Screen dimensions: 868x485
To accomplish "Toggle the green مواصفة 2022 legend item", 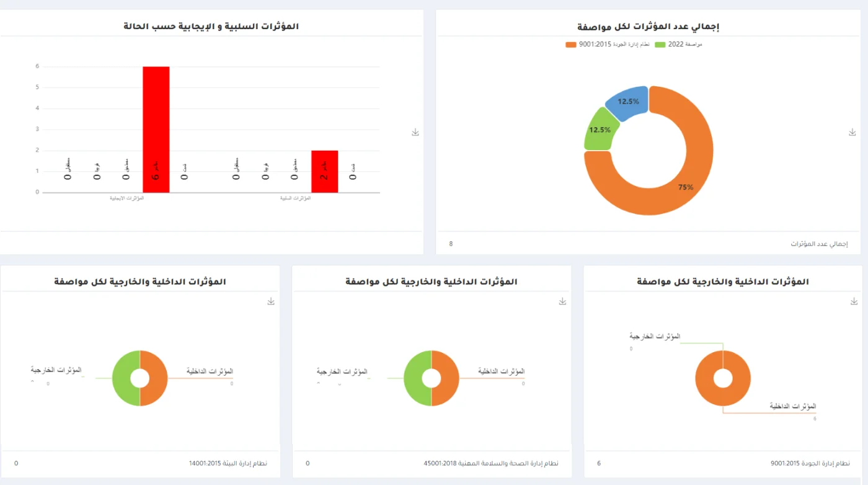I will 684,45.
